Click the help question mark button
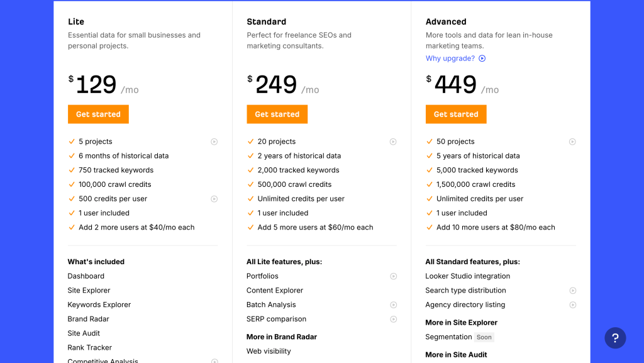644x363 pixels. point(615,338)
